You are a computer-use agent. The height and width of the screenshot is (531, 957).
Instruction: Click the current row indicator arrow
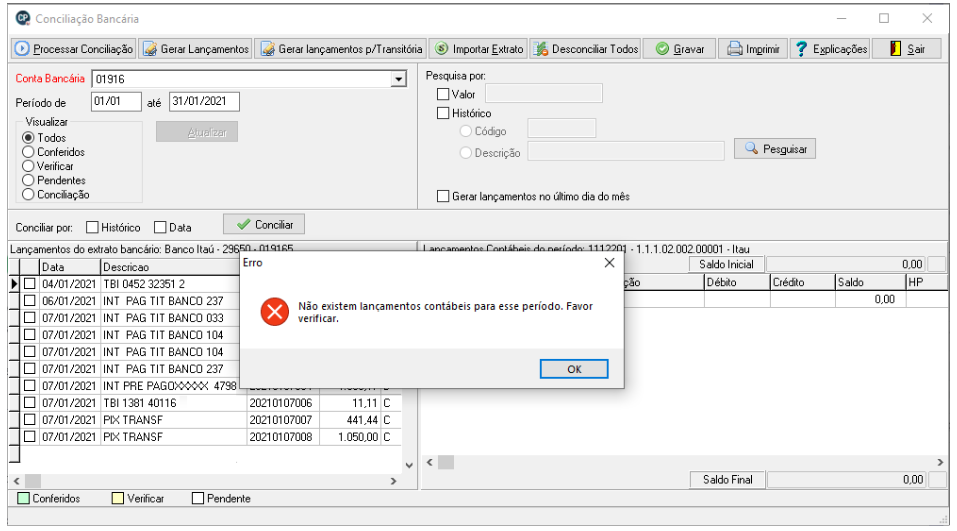(14, 284)
